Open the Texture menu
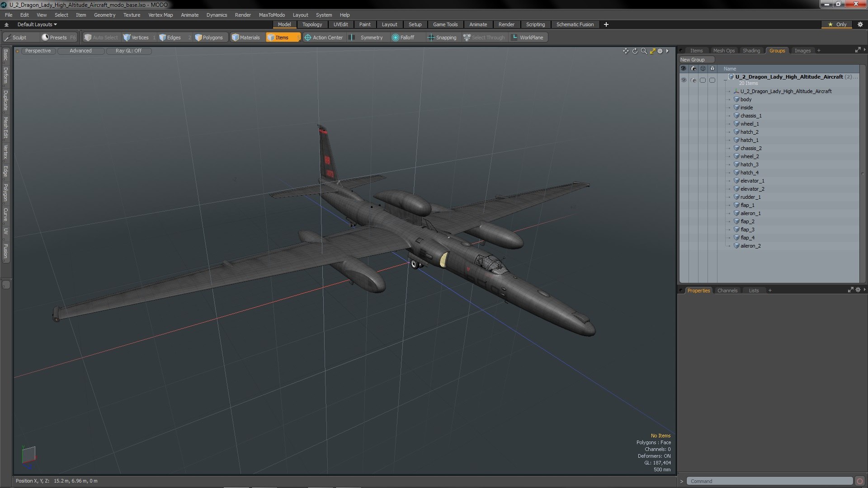Image resolution: width=868 pixels, height=488 pixels. tap(132, 15)
